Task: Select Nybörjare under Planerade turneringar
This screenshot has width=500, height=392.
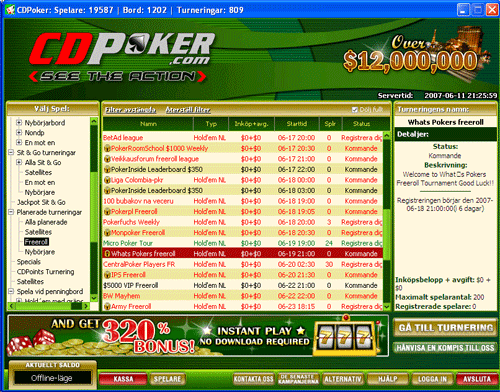Action: click(40, 252)
